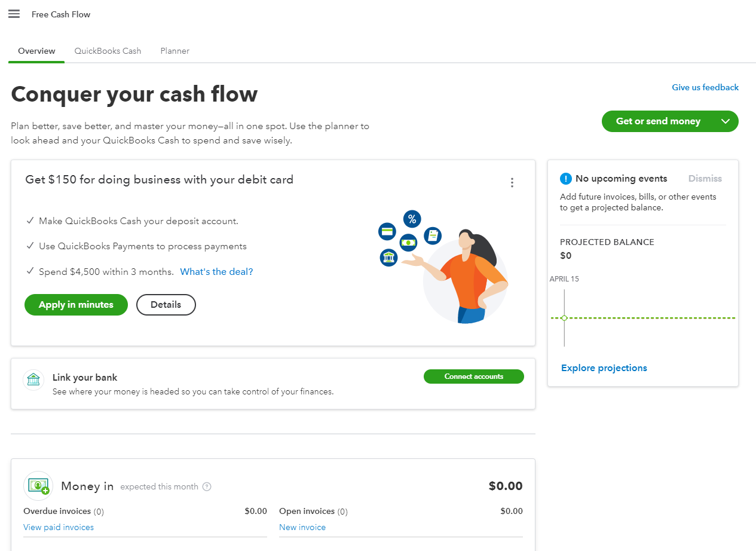
Task: Open the Explore projections link
Action: click(x=604, y=368)
